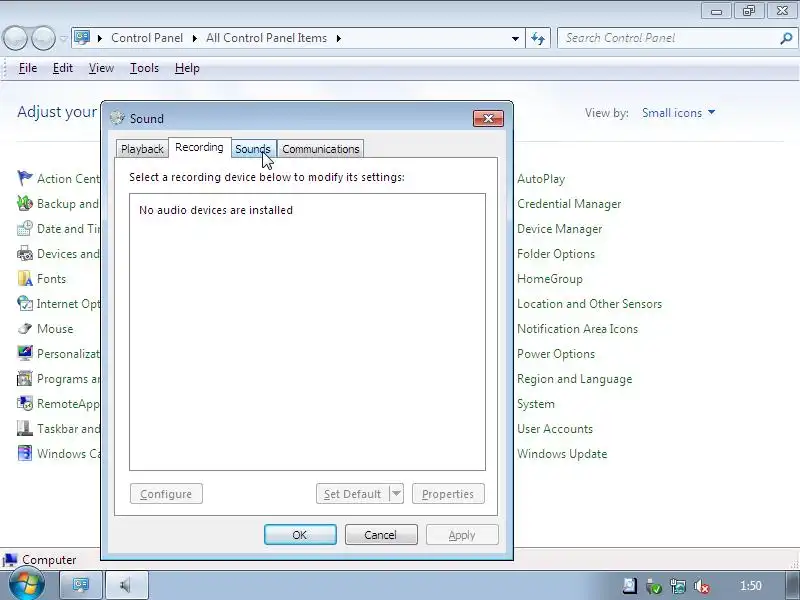This screenshot has width=800, height=600.
Task: Click the RemoteApp icon
Action: (x=24, y=403)
